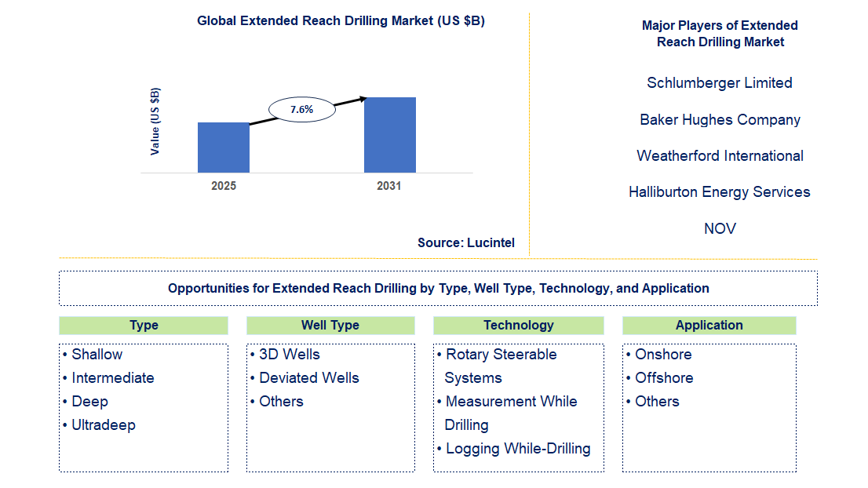Viewport: 868px width, 488px height.
Task: Select the 7.6% growth rate oval label
Action: pyautogui.click(x=301, y=110)
